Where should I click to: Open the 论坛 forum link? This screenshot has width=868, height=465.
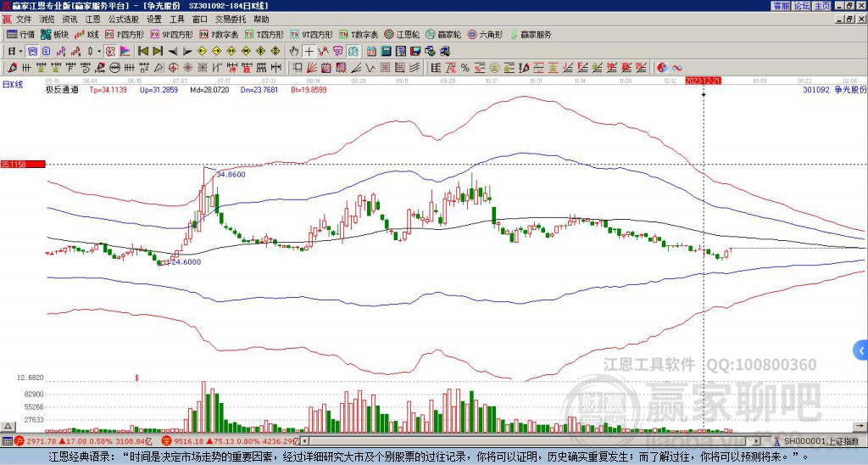(x=802, y=6)
